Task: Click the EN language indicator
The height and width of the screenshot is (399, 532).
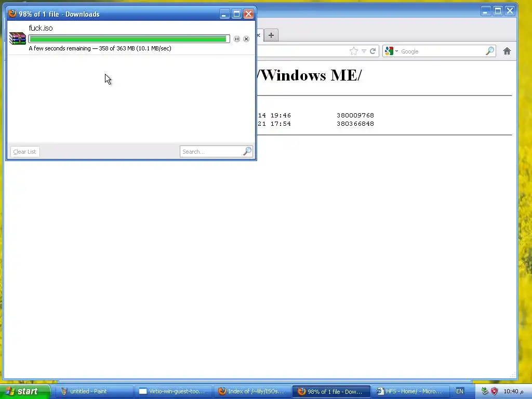Action: [x=459, y=391]
